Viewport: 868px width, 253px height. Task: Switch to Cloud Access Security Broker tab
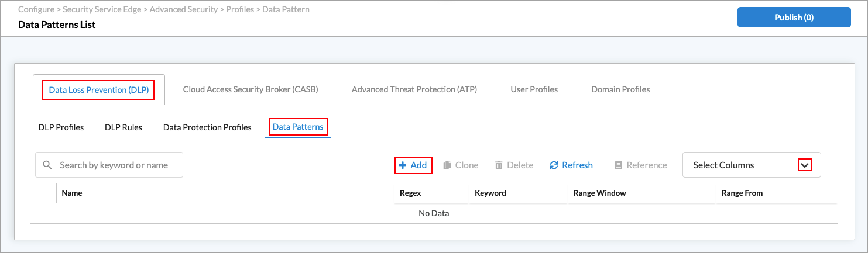point(251,89)
